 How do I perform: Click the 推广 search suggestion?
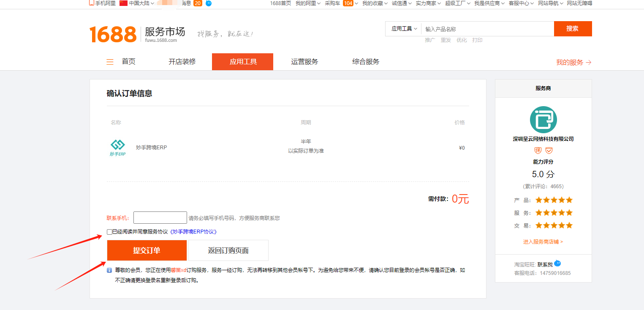coord(430,40)
